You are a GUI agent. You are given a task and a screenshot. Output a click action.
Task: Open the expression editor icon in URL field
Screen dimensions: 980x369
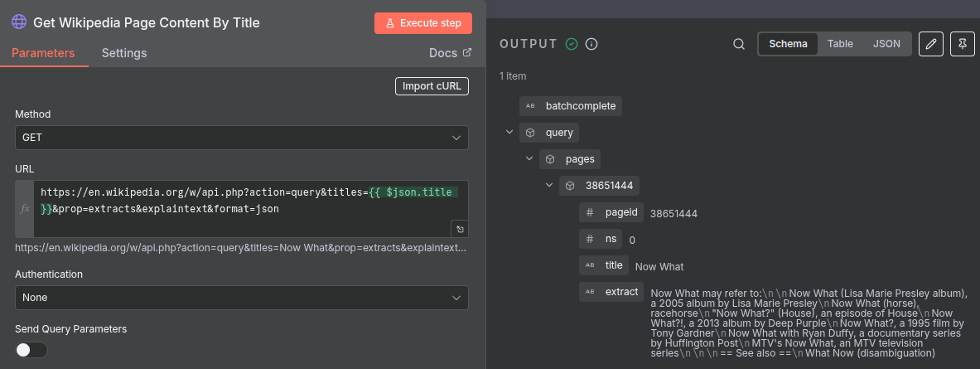pos(459,229)
